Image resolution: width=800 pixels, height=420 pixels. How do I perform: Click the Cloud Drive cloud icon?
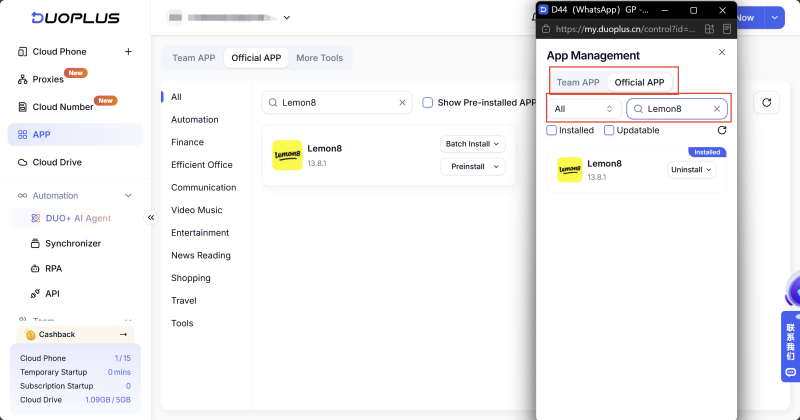tap(22, 162)
